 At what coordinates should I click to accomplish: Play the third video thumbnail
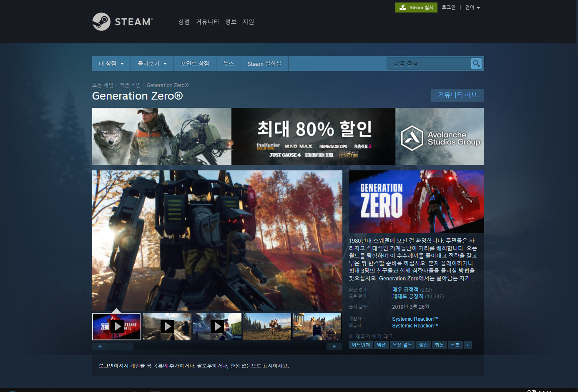(217, 327)
